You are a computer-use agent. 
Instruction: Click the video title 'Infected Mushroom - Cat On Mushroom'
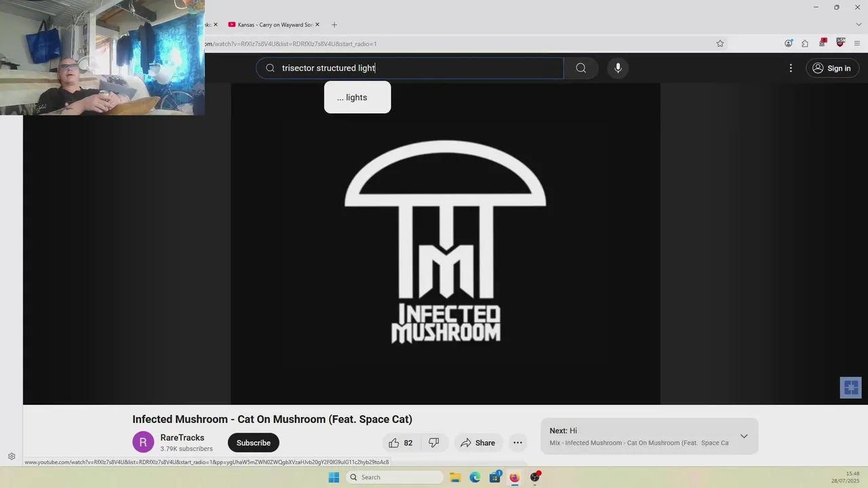(x=272, y=420)
